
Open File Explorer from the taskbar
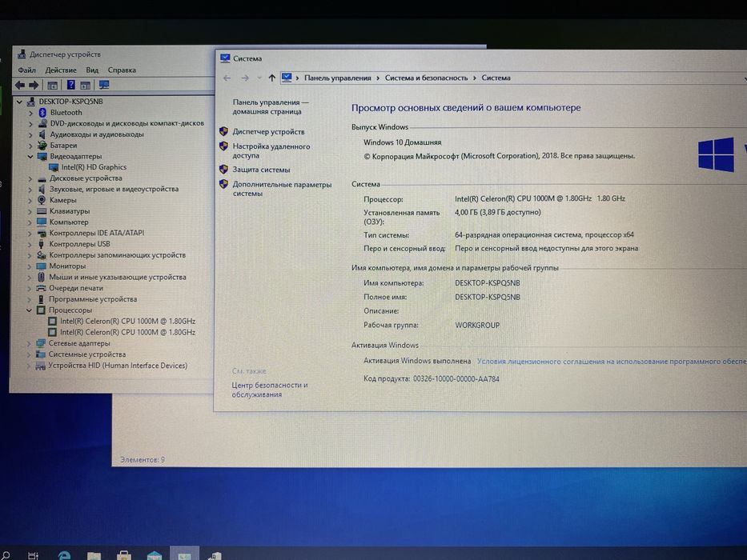tap(94, 555)
